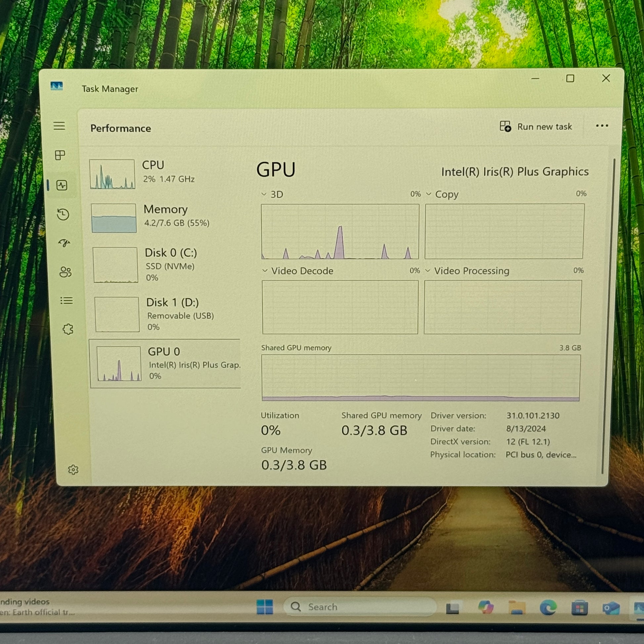The width and height of the screenshot is (644, 644).
Task: Click the 3.8 GB graph maximum label
Action: click(570, 348)
